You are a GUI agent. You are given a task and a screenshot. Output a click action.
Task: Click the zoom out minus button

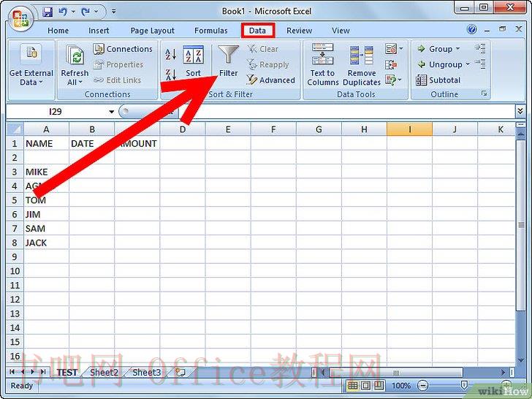pyautogui.click(x=422, y=385)
